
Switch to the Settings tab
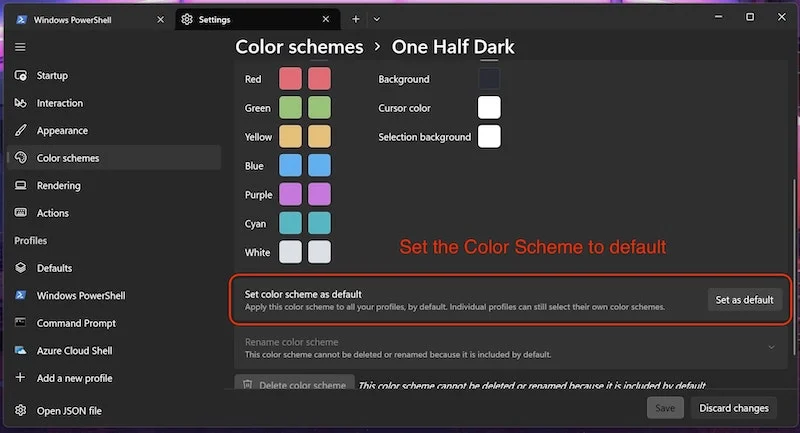tap(257, 19)
